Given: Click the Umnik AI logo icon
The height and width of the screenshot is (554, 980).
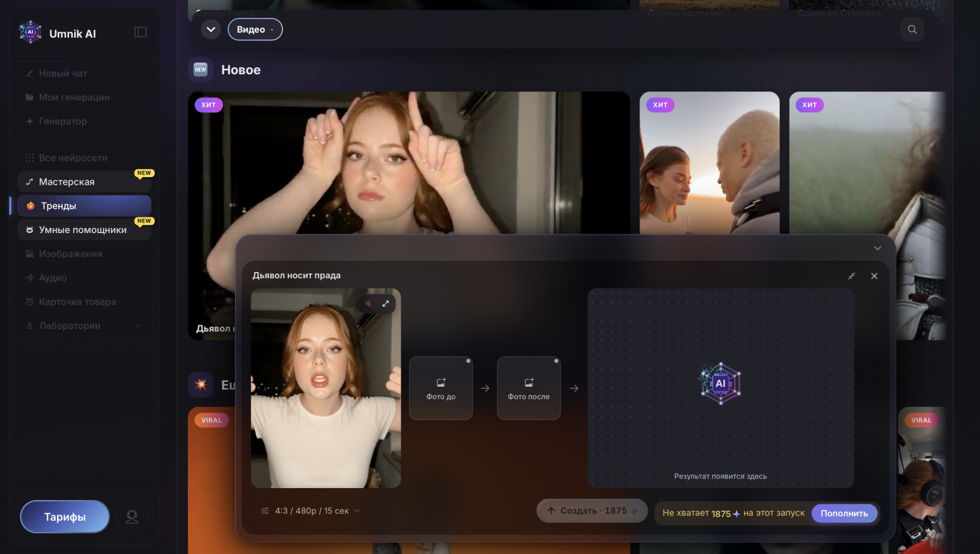Looking at the screenshot, I should (x=30, y=32).
